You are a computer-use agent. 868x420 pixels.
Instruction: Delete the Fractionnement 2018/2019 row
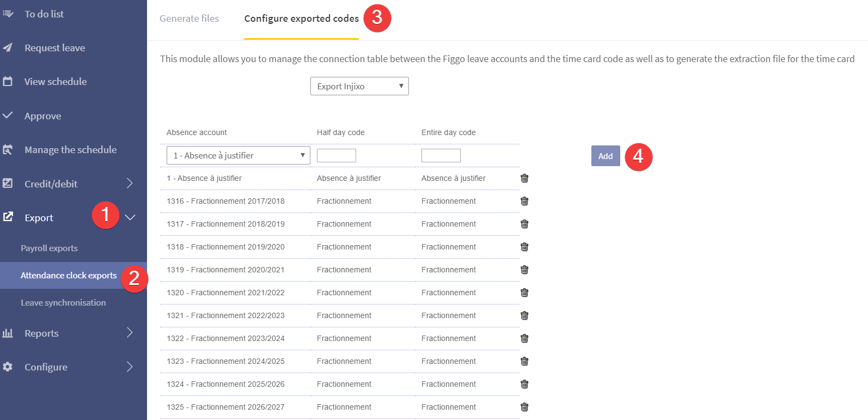(524, 224)
